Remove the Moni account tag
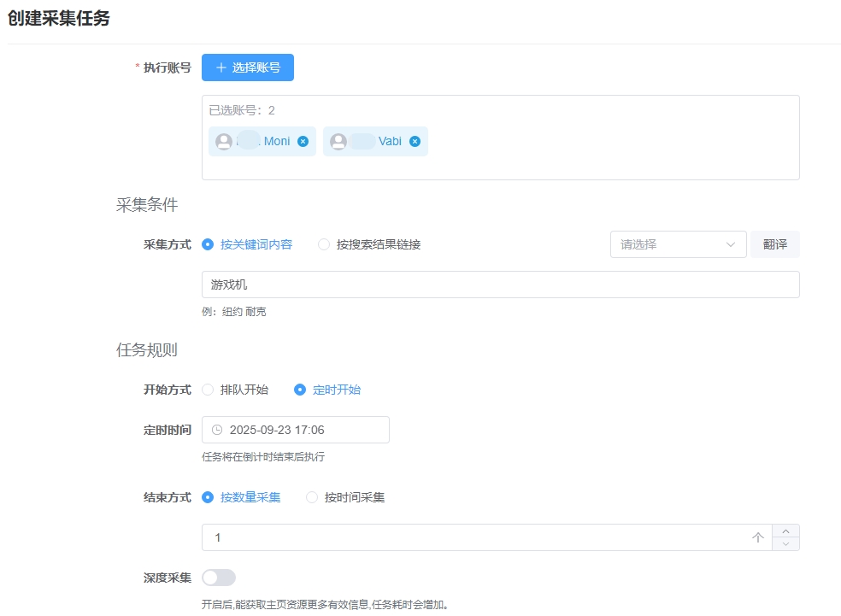Screen dimensions: 841x616 coord(303,142)
